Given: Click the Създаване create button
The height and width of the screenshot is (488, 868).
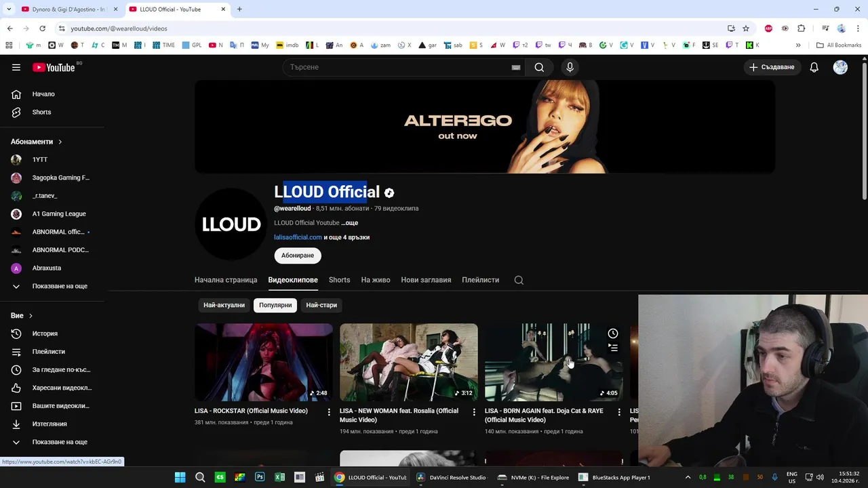Looking at the screenshot, I should (x=772, y=67).
